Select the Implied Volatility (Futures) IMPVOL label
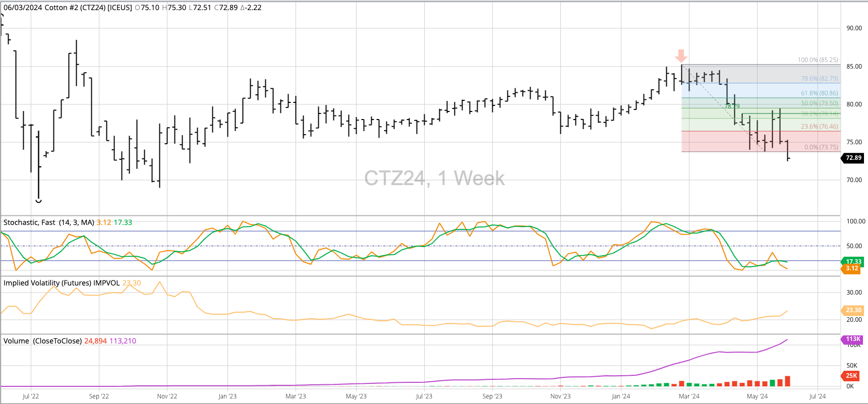The image size is (868, 404). (62, 283)
